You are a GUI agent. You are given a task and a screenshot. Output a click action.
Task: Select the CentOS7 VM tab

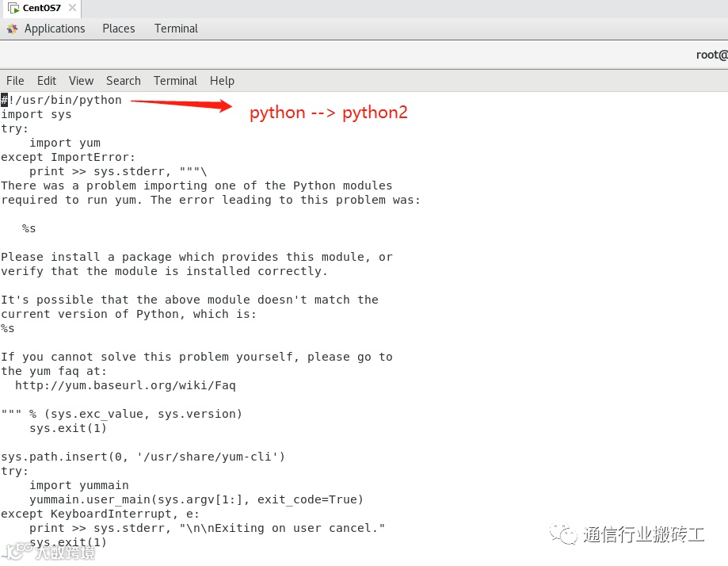[x=41, y=8]
